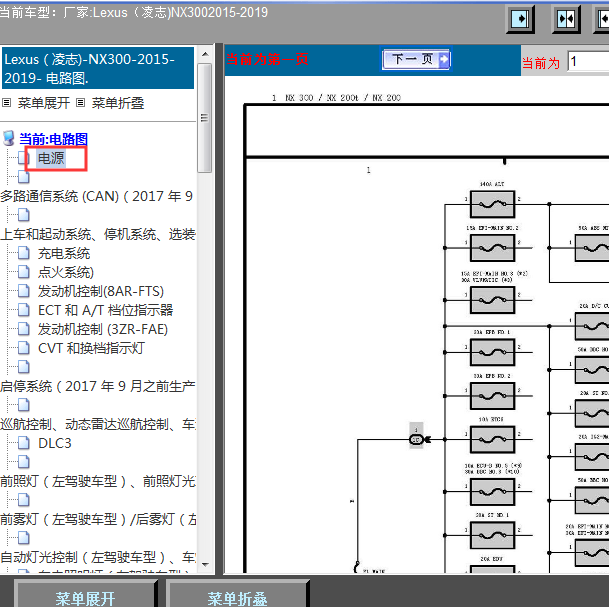609x607 pixels.
Task: Open the DLC3 diagram
Action: point(55,443)
